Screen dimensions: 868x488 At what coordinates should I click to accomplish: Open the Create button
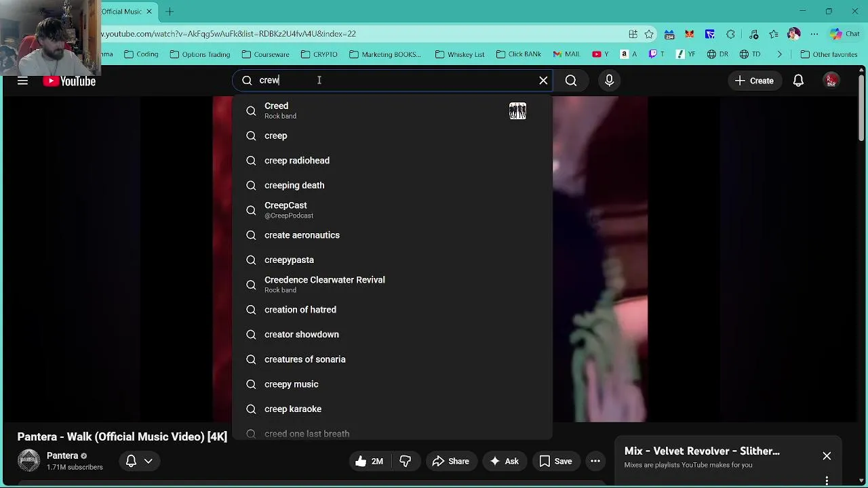(x=754, y=81)
